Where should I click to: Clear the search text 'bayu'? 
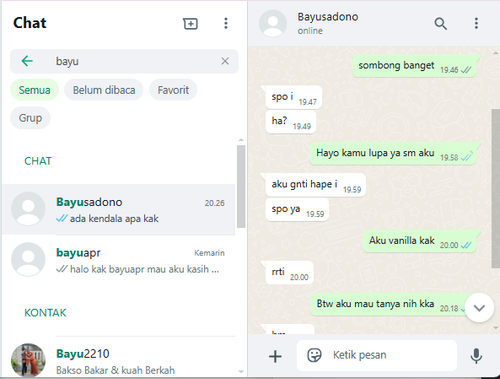click(225, 61)
